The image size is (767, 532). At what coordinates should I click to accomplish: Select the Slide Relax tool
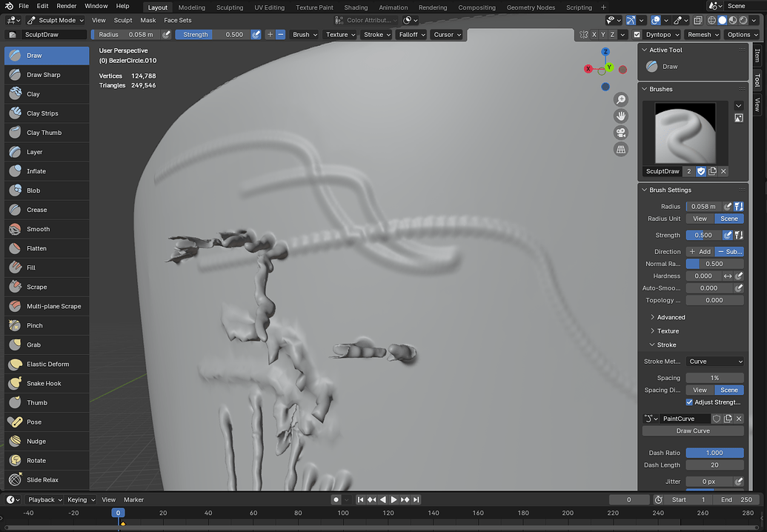point(47,479)
